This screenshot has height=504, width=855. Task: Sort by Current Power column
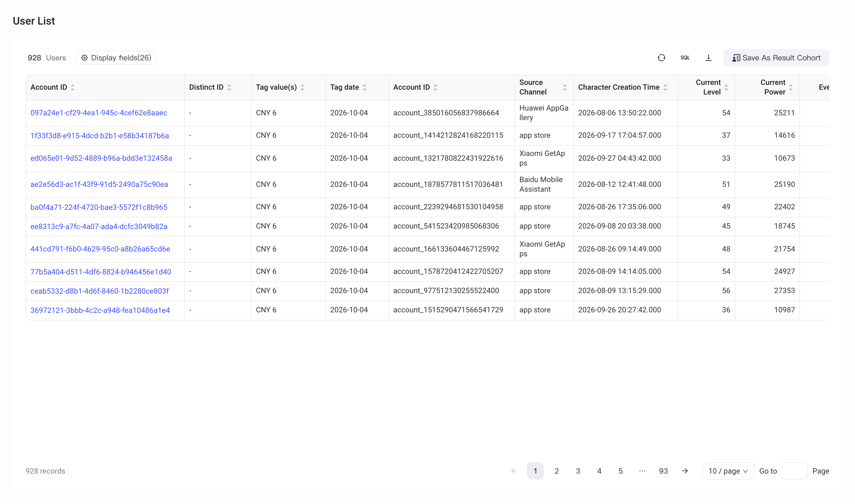(x=791, y=87)
